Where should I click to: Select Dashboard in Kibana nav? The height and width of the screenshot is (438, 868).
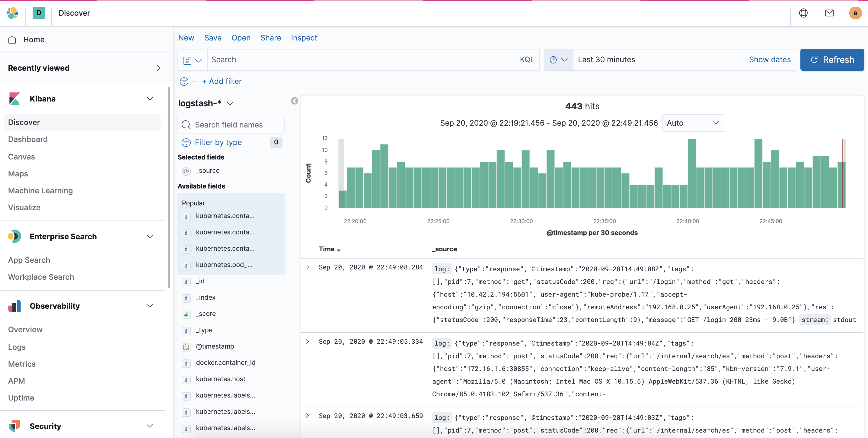coord(28,139)
